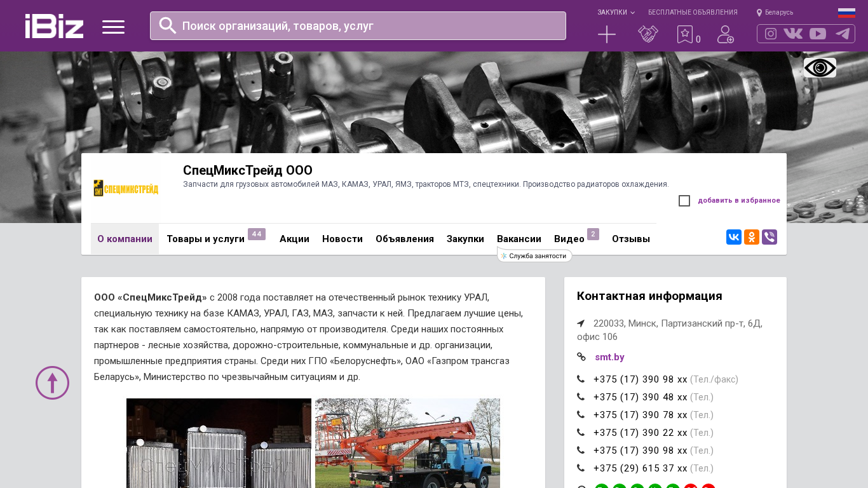The width and height of the screenshot is (868, 488).
Task: Open iBiz Instagram page
Action: pyautogui.click(x=771, y=34)
